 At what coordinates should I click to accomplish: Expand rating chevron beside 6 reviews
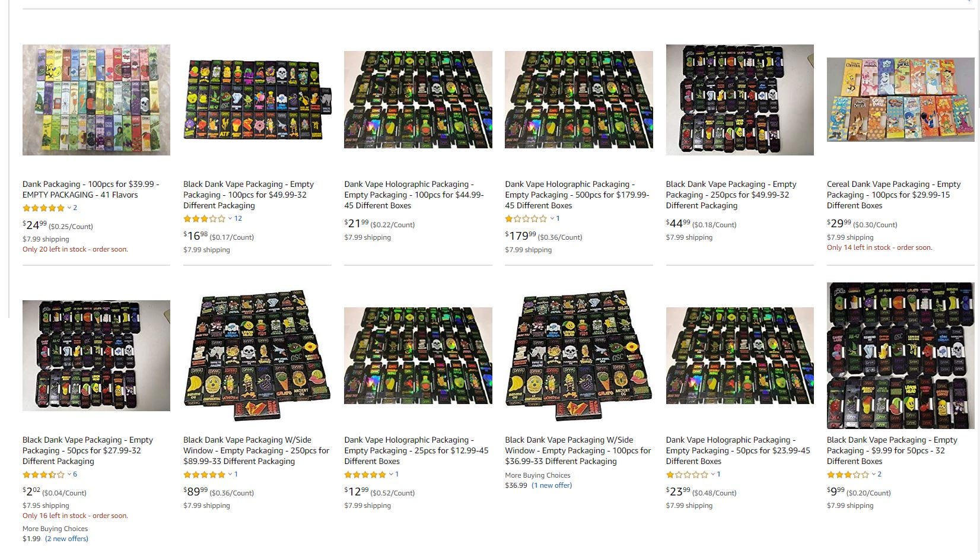click(x=69, y=474)
